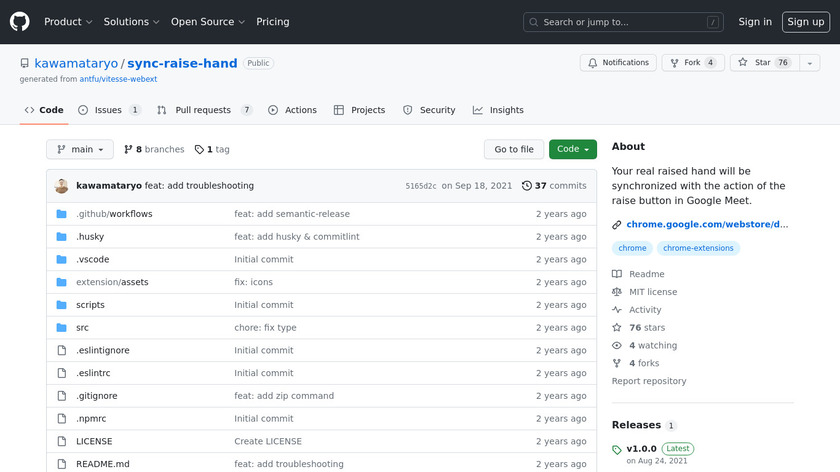Screen dimensions: 840x472
Task: Click the Go to file button
Action: (514, 149)
